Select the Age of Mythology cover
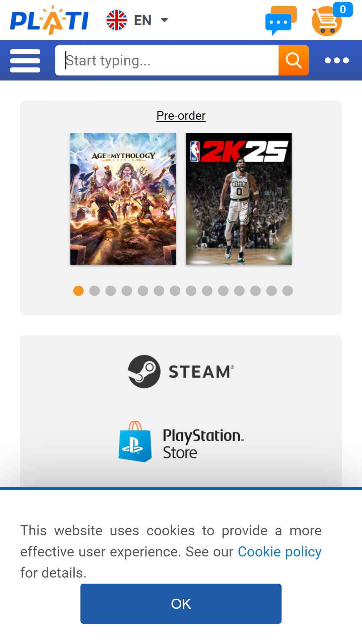This screenshot has height=644, width=362. pos(123,199)
